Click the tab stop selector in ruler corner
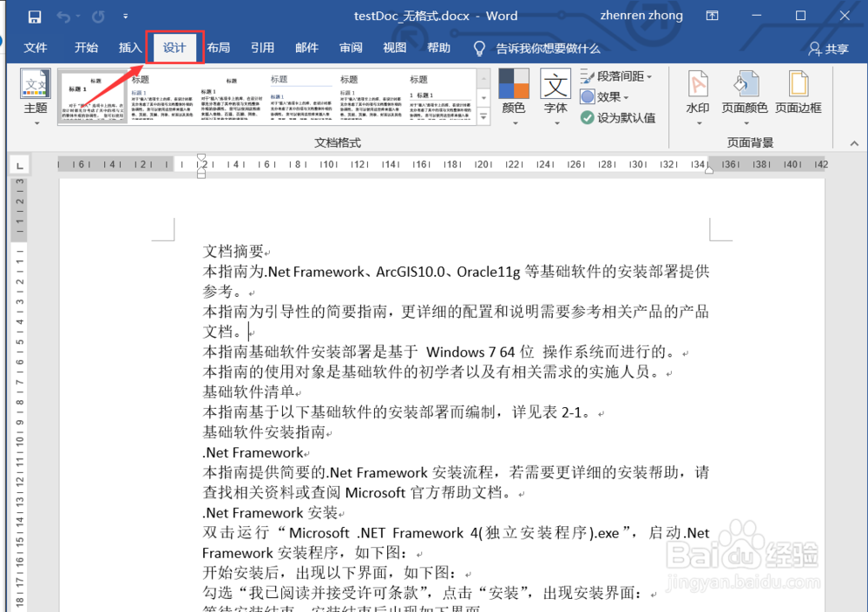The height and width of the screenshot is (612, 868). tap(19, 166)
